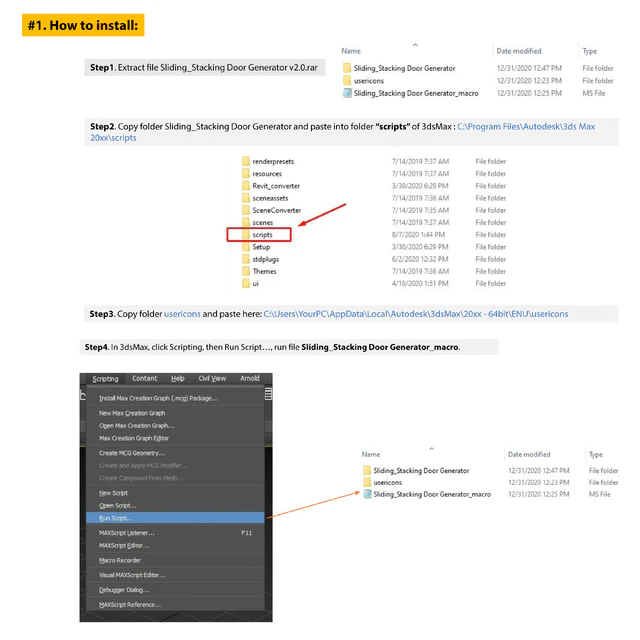Select the SceneConverter folder icon
Viewport: 640px width, 640px height.
(245, 210)
